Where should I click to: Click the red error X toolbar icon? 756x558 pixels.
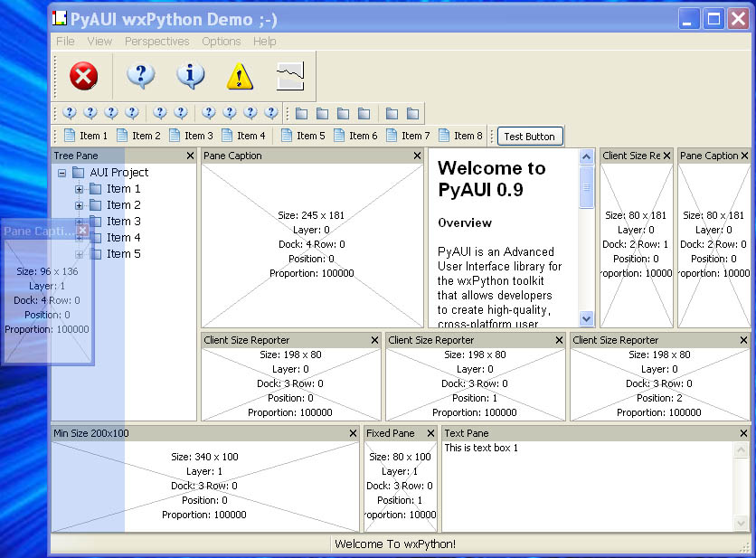pyautogui.click(x=83, y=76)
